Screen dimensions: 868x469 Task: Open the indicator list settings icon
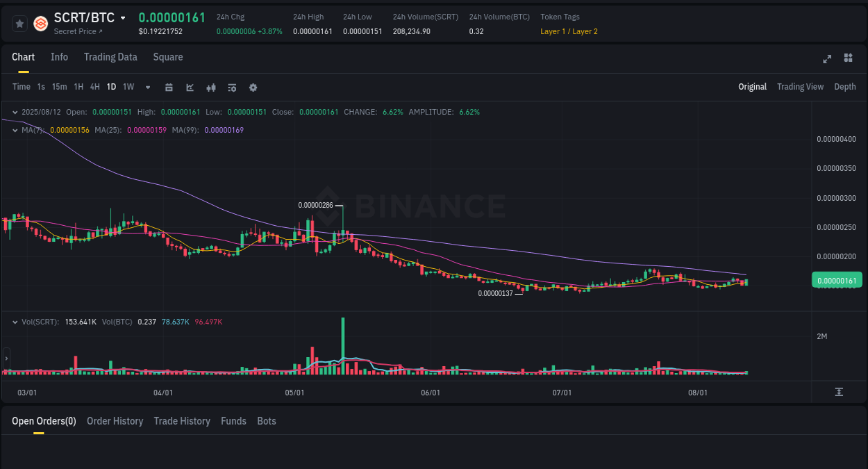(231, 87)
